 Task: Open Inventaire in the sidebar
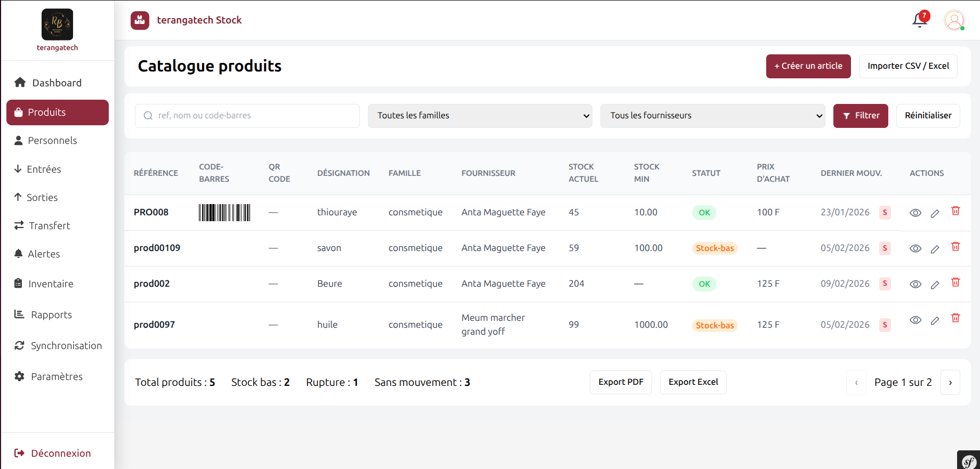[51, 284]
